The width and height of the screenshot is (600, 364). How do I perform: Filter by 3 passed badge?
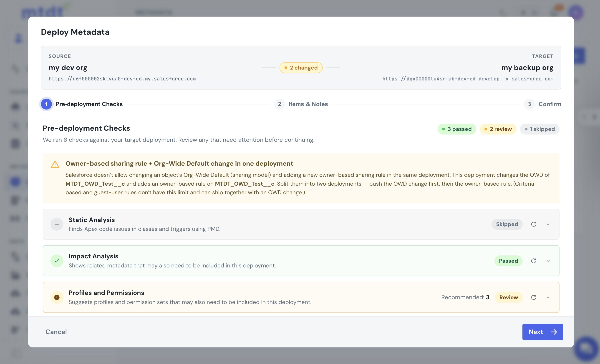(x=456, y=129)
